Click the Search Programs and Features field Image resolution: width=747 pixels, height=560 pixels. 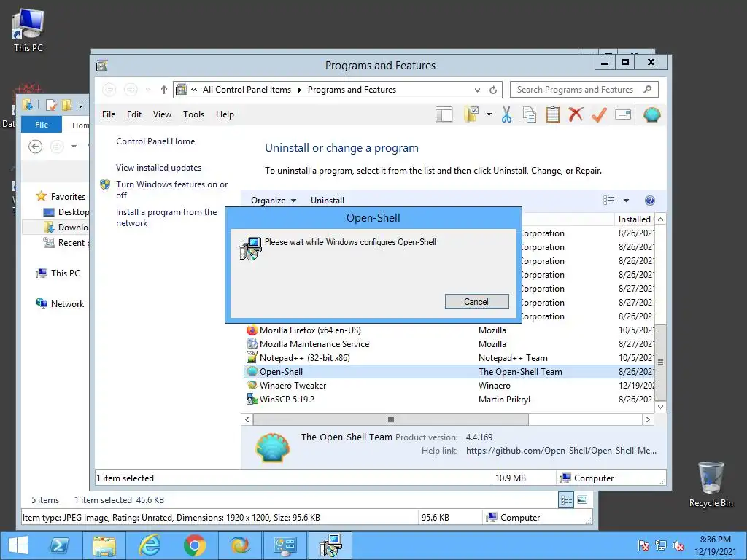(584, 90)
